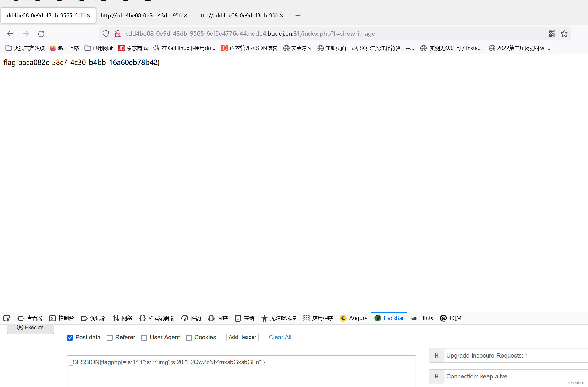Open the 常用网址 bookmarks folder
This screenshot has width=588, height=387.
99,48
